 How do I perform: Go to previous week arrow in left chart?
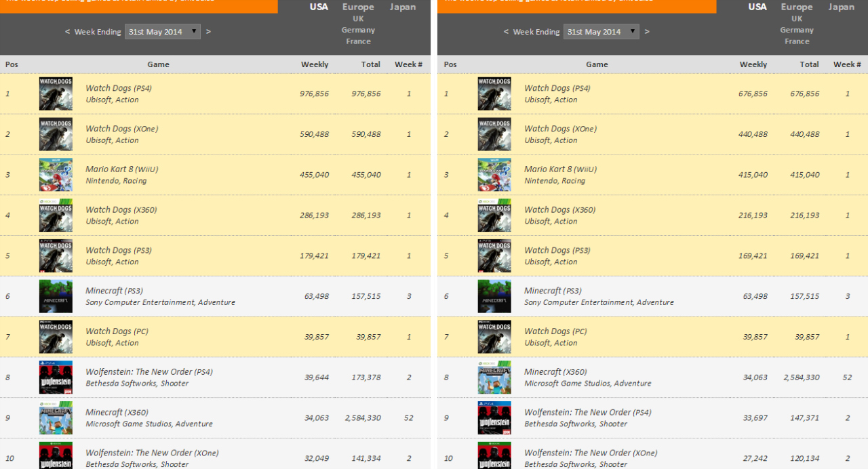coord(67,32)
